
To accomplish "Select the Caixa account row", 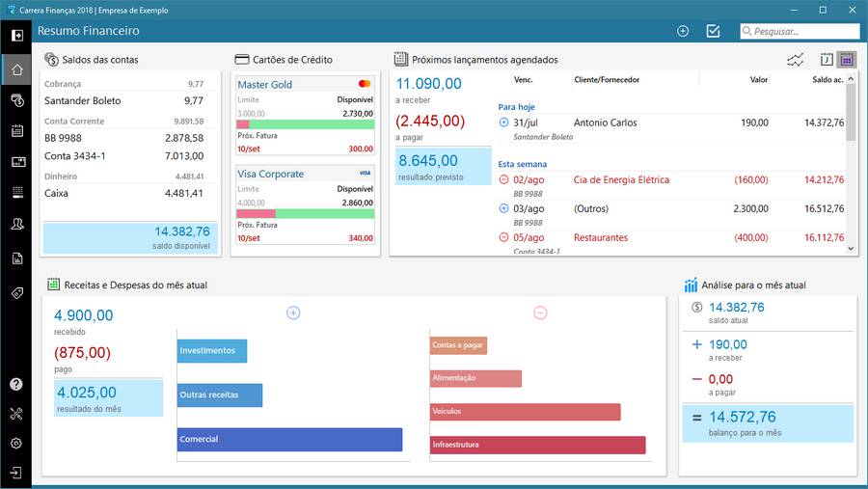I will tap(124, 193).
